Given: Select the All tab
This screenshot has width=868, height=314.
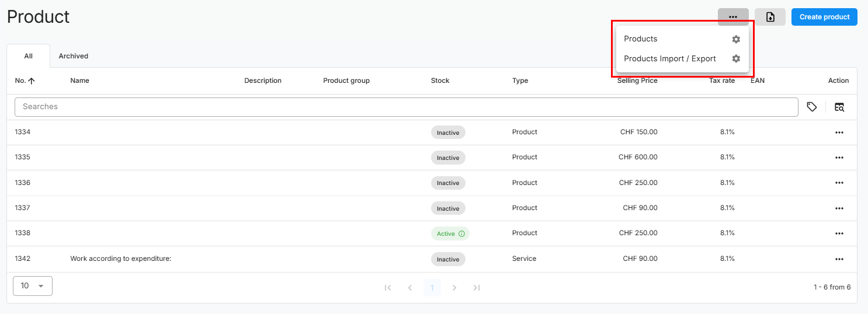Looking at the screenshot, I should click(28, 56).
